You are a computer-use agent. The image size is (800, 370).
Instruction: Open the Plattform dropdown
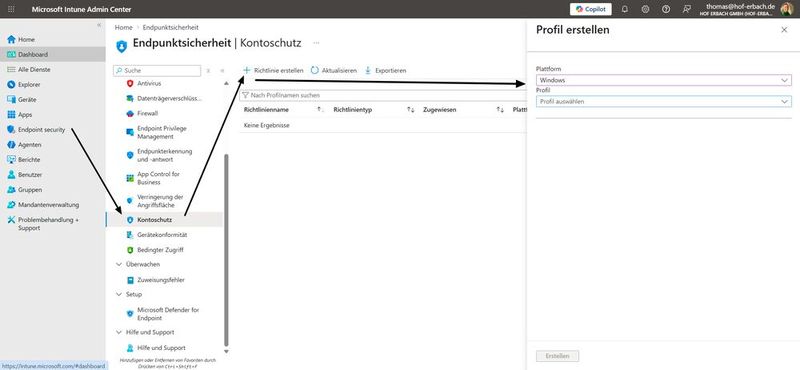coord(663,80)
